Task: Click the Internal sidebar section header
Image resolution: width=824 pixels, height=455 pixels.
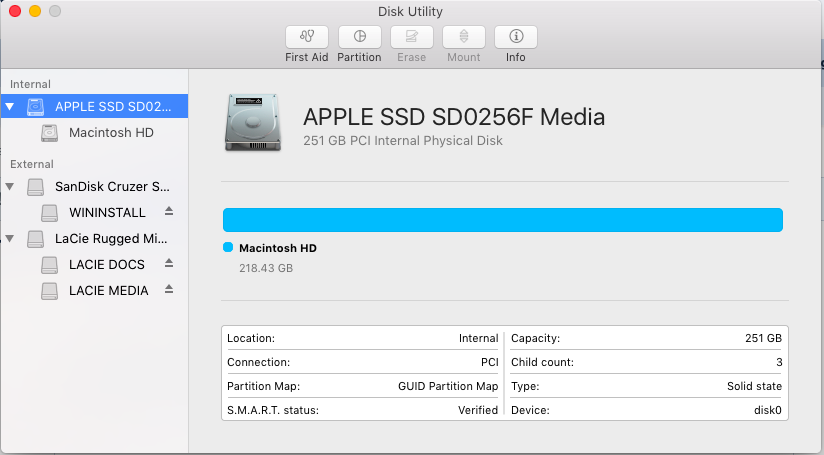Action: 30,84
